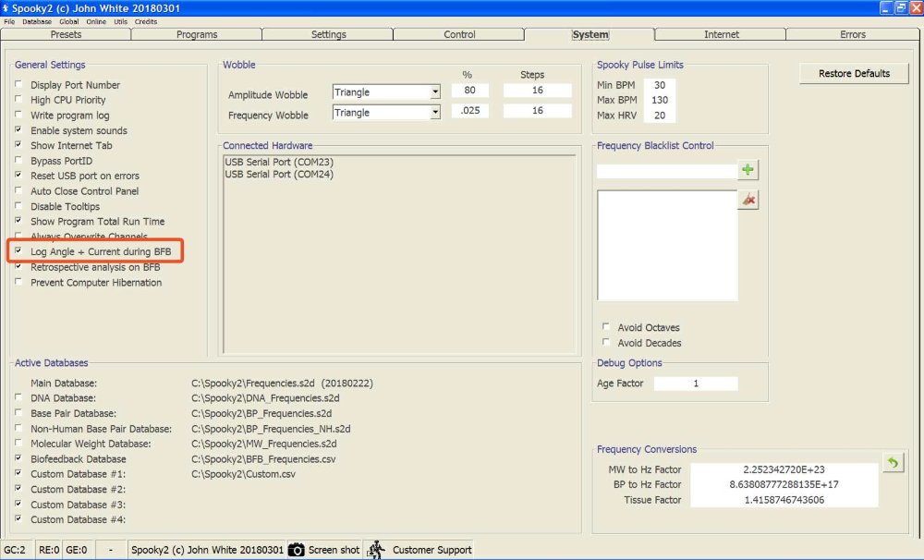Remove blacklisted frequency with red X icon

click(748, 200)
